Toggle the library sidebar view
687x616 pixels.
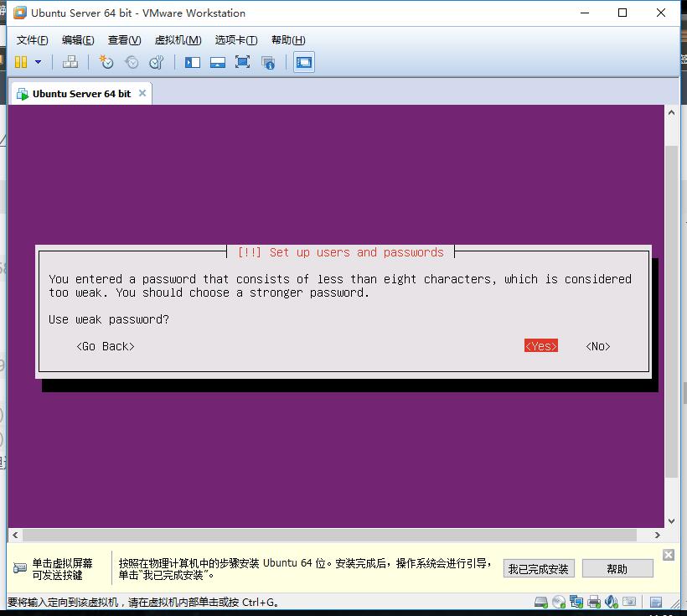pyautogui.click(x=193, y=62)
